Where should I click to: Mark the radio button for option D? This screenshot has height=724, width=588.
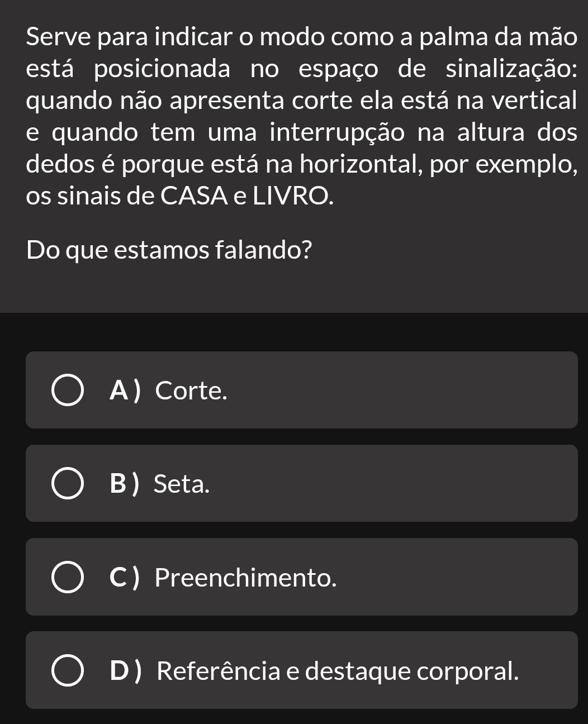(69, 671)
